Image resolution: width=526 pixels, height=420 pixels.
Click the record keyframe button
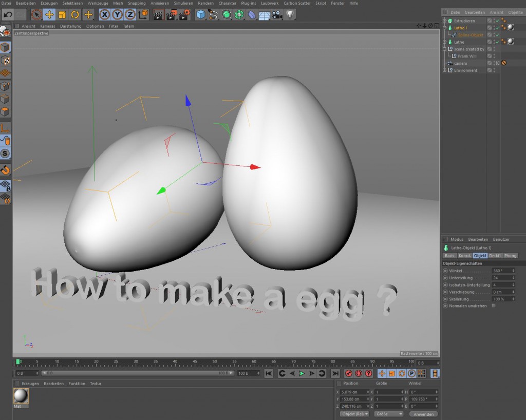point(349,373)
